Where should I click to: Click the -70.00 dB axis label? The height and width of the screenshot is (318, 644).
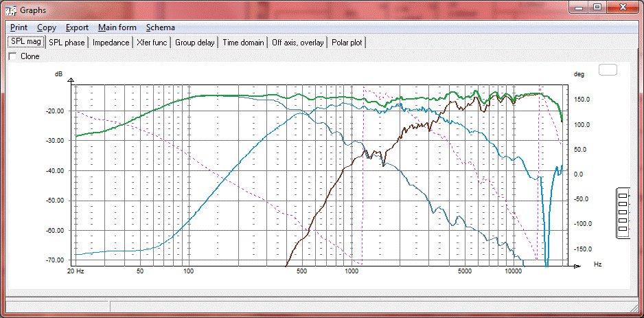point(54,260)
